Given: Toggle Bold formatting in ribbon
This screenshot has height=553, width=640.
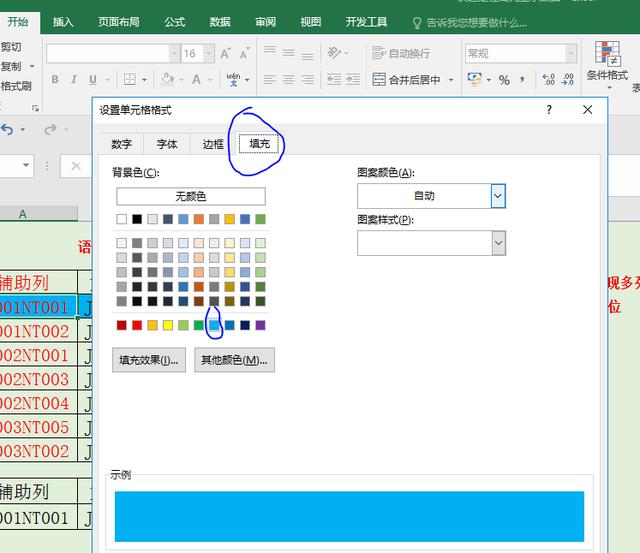Looking at the screenshot, I should (x=55, y=79).
